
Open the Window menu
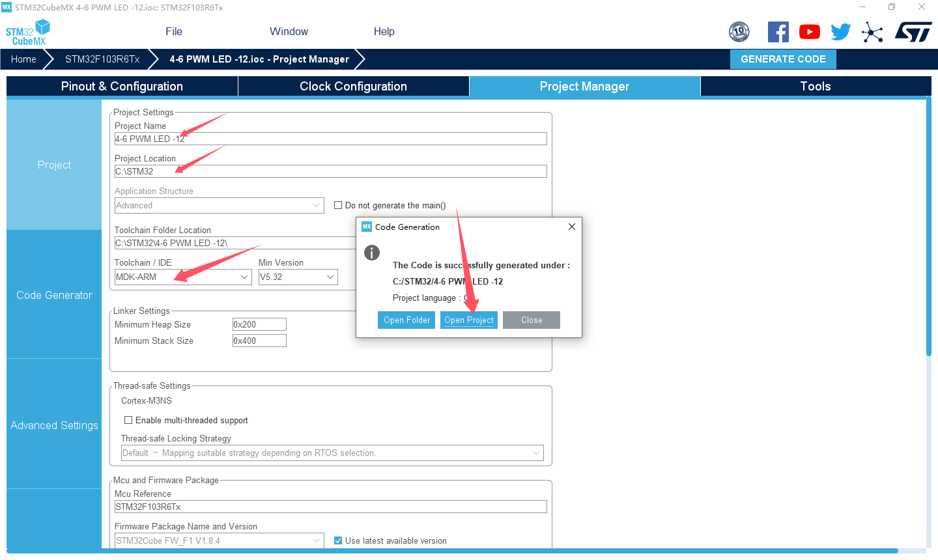pos(289,31)
